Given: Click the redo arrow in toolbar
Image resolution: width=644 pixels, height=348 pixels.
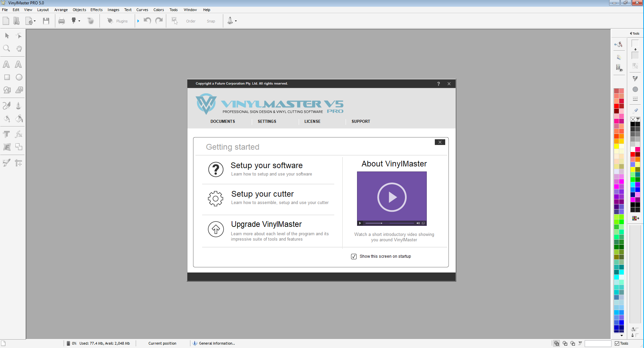Looking at the screenshot, I should (x=159, y=21).
